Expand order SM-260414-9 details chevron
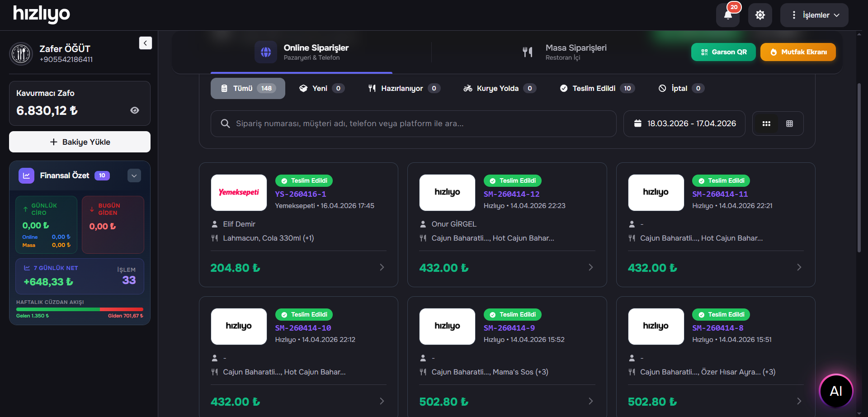The height and width of the screenshot is (417, 868). coord(590,401)
